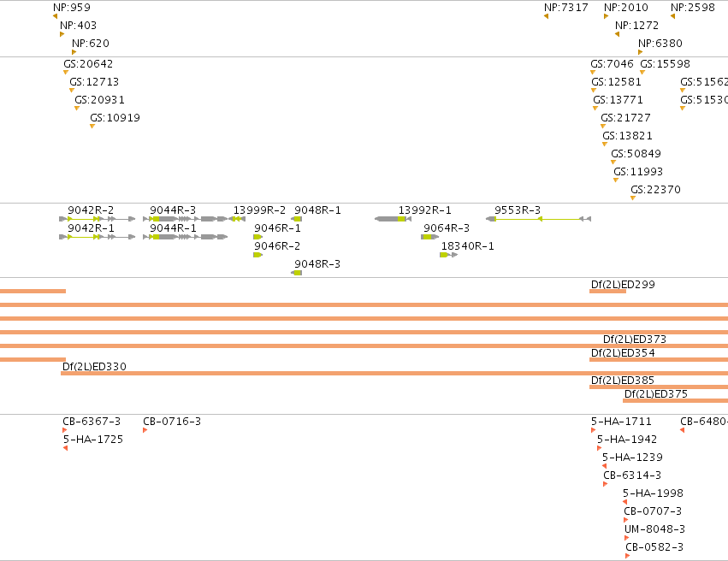Select the 13999R-2 gene glyph
Screen dimensions: 728x561
click(237, 219)
